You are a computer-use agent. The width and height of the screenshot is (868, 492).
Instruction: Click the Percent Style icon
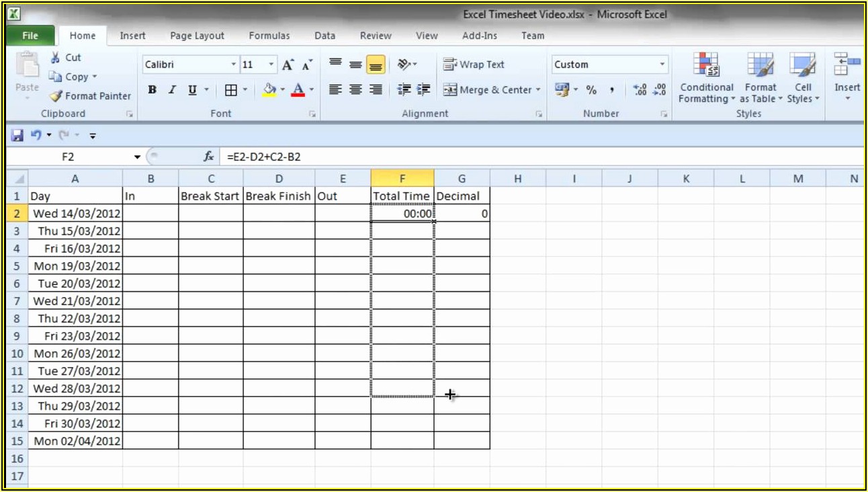(591, 89)
